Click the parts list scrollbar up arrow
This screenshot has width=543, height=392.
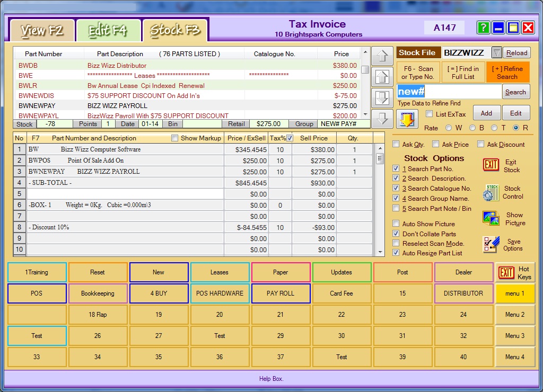[x=365, y=52]
